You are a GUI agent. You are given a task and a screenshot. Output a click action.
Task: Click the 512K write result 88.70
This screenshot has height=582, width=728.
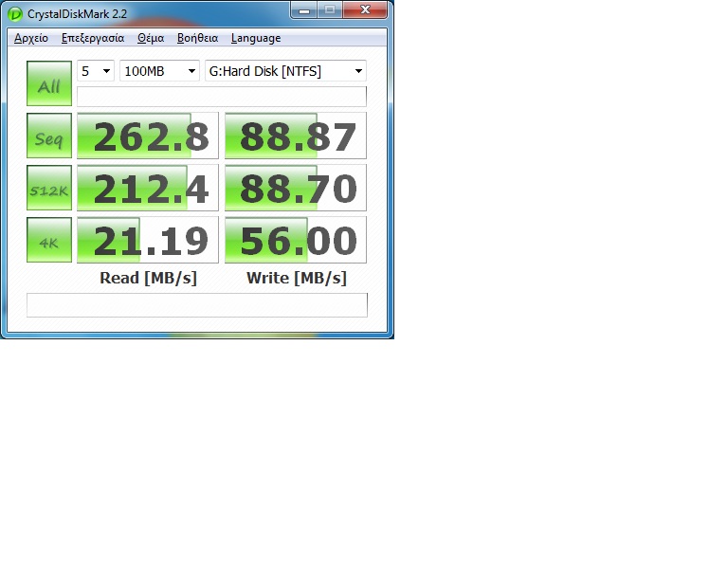(296, 188)
